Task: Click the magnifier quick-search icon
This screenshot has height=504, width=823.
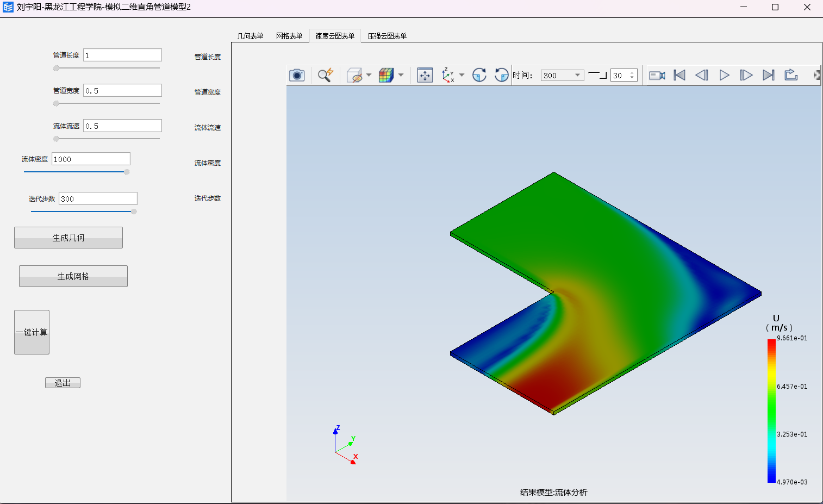Action: pyautogui.click(x=325, y=75)
